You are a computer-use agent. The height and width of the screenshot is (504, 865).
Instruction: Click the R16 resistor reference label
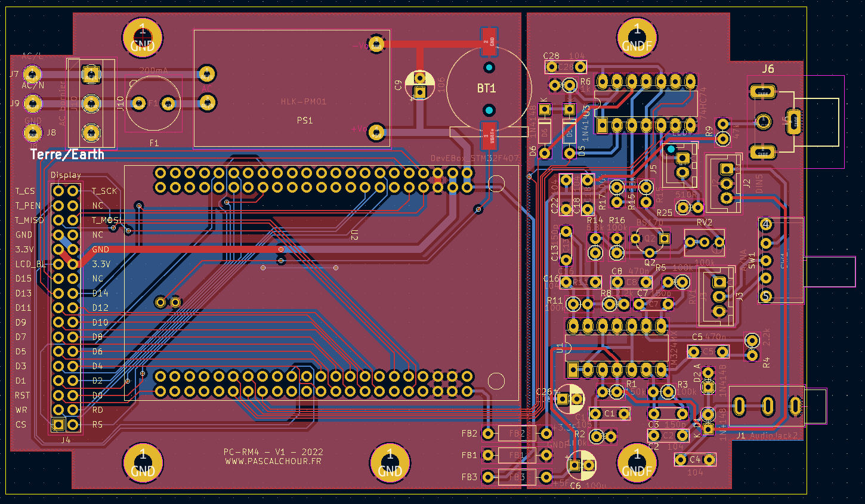[617, 220]
